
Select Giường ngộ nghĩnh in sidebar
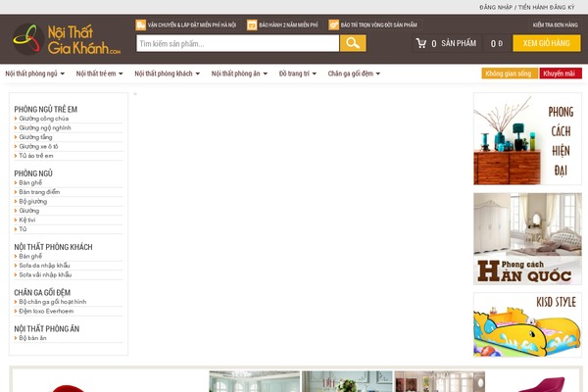(x=45, y=128)
